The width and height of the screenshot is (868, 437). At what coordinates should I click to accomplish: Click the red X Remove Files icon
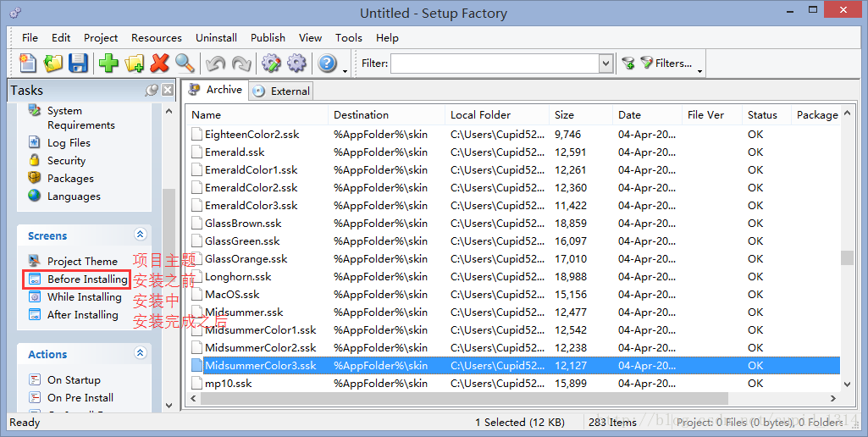pos(159,64)
